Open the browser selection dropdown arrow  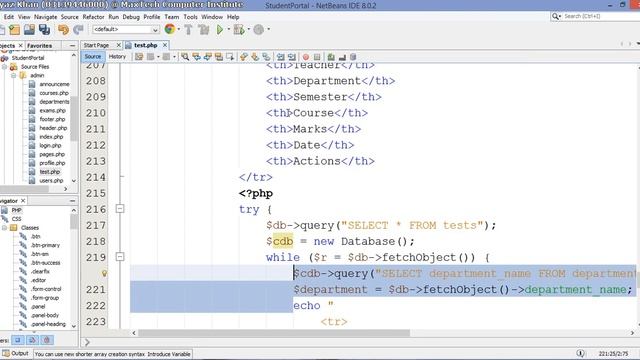[x=179, y=29]
